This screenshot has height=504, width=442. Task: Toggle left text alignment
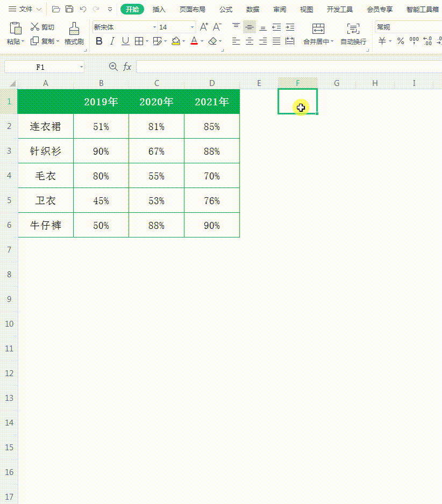236,41
